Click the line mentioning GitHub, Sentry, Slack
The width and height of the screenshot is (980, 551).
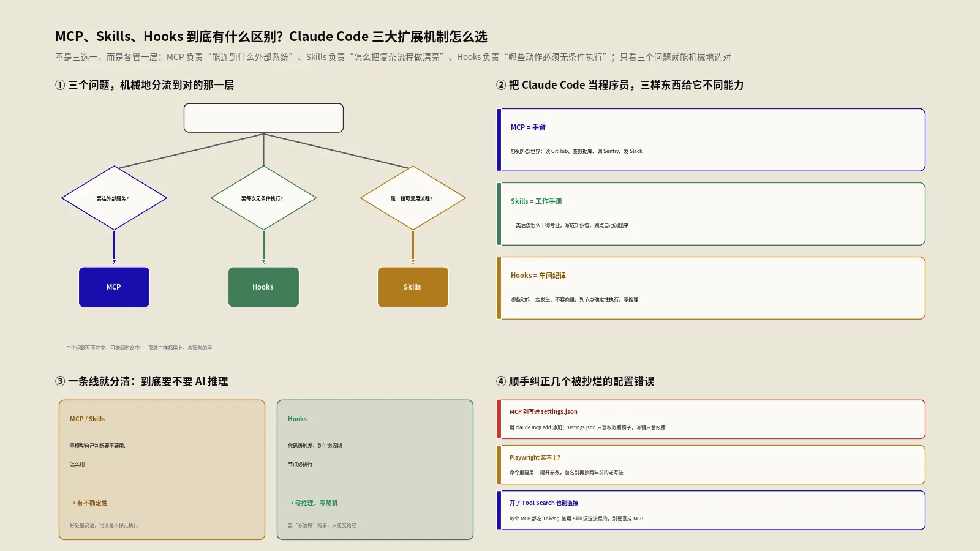pyautogui.click(x=576, y=151)
